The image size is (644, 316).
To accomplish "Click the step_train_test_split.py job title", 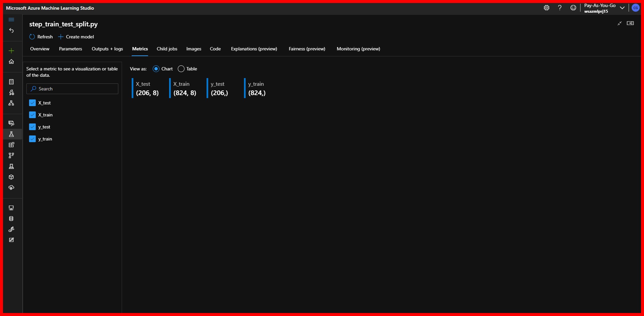I will pyautogui.click(x=63, y=24).
